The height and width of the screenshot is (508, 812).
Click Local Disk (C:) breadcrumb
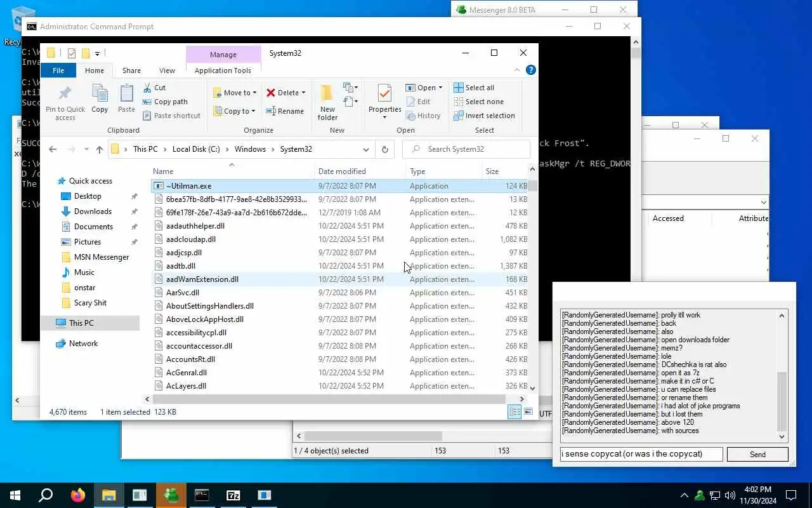[196, 149]
